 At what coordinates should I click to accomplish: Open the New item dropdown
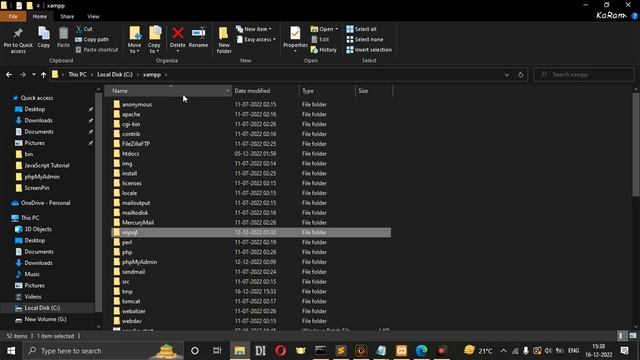253,29
